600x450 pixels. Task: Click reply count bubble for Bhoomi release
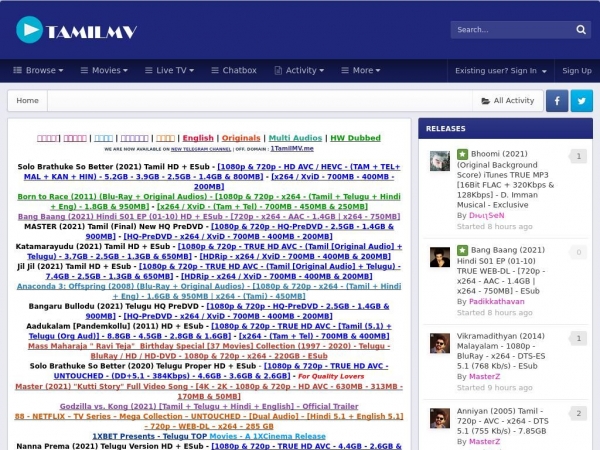(578, 156)
